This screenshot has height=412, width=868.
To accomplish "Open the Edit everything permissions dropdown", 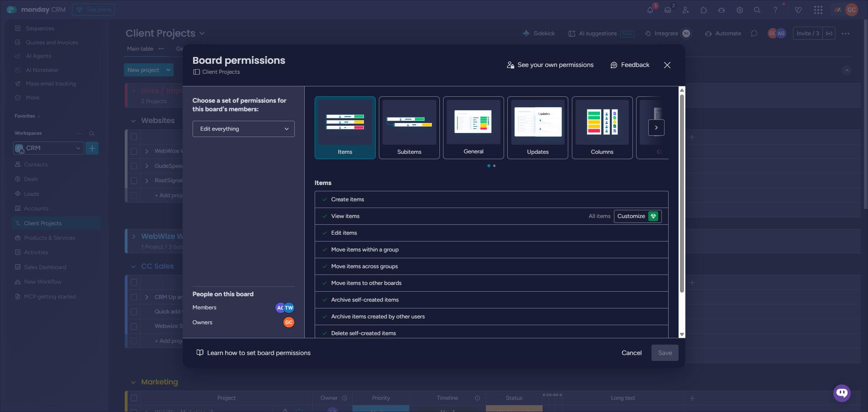I will (243, 129).
